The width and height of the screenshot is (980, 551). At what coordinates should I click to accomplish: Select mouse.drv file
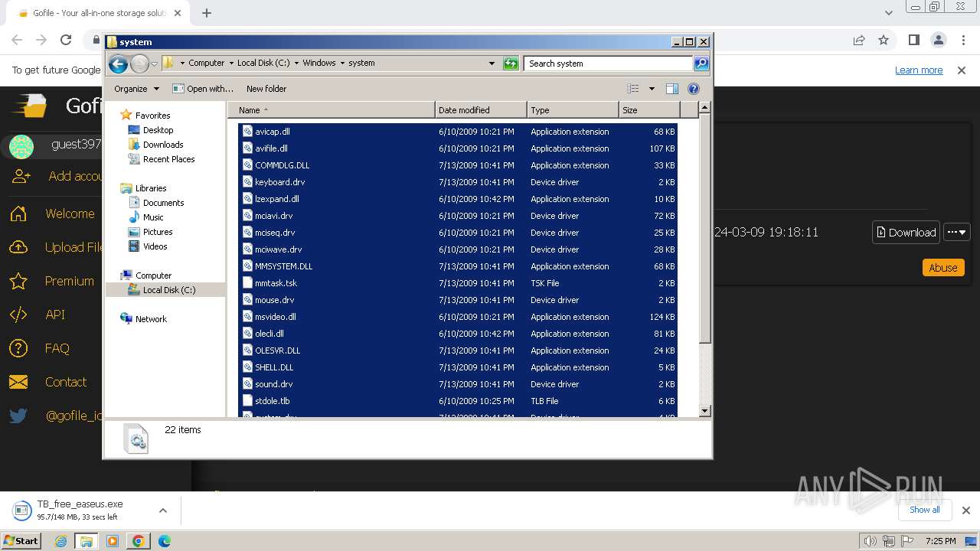point(458,300)
